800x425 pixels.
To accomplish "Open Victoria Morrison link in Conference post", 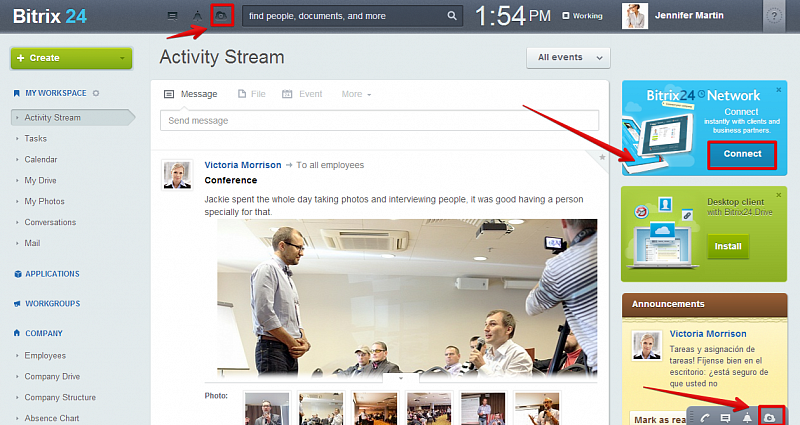I will pyautogui.click(x=243, y=165).
